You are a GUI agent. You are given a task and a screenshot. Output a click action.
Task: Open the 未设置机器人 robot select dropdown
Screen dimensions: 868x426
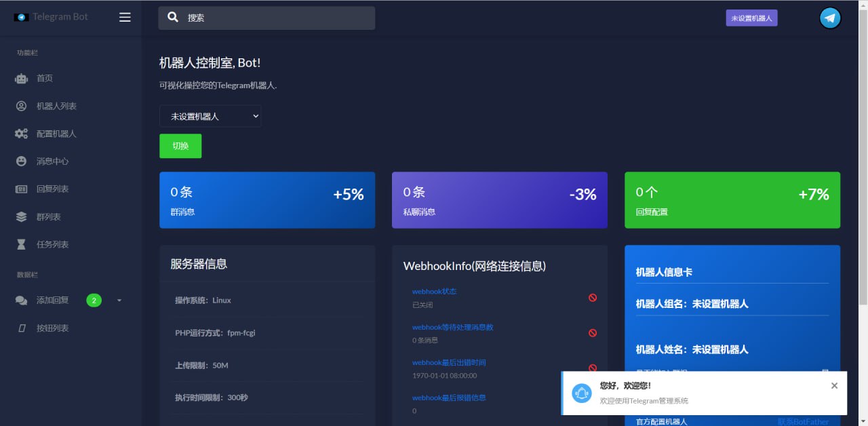(210, 116)
